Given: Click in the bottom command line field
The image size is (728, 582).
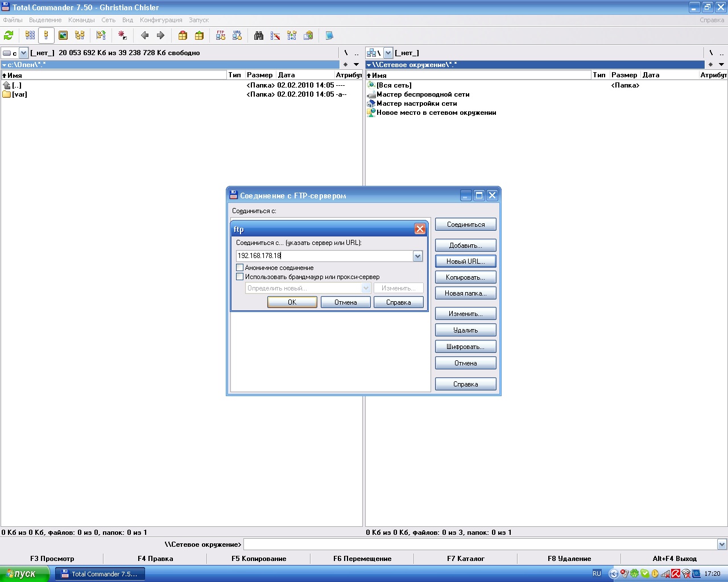Looking at the screenshot, I should (x=481, y=544).
